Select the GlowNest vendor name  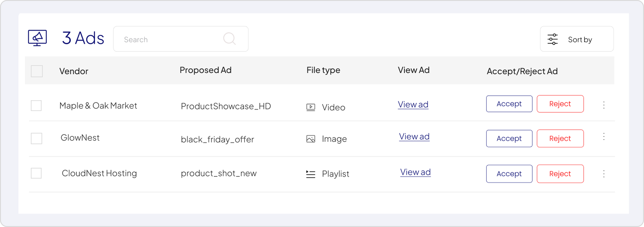click(80, 138)
